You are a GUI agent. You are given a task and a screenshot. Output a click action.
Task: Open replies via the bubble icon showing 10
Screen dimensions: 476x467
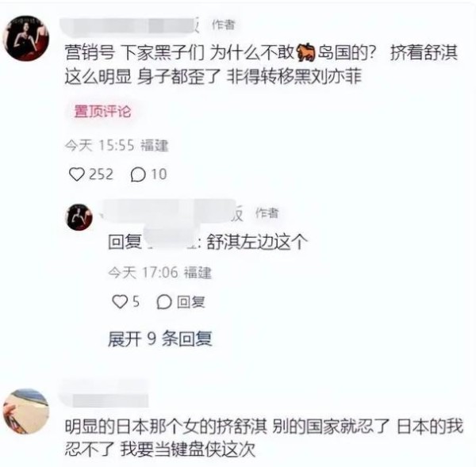[138, 174]
